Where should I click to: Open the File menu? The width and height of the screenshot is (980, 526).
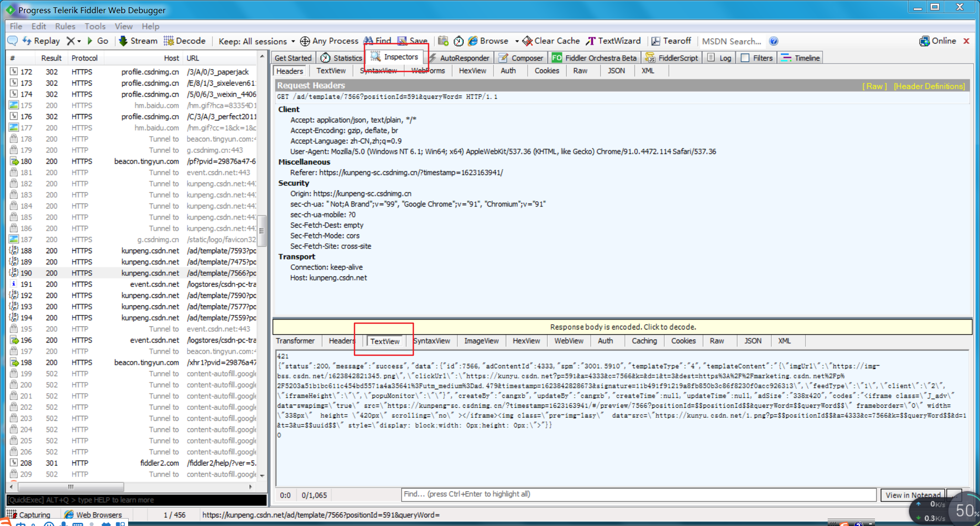tap(16, 26)
